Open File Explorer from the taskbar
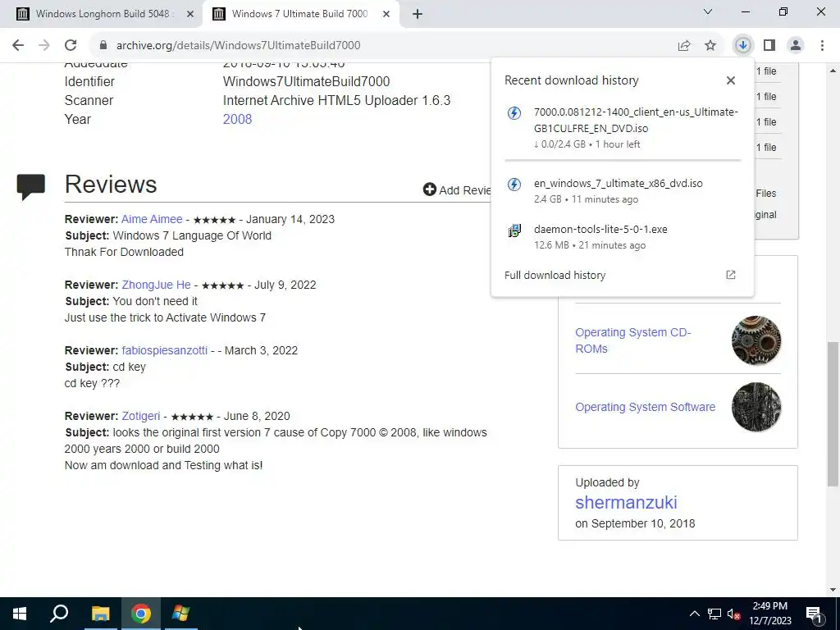 (100, 614)
